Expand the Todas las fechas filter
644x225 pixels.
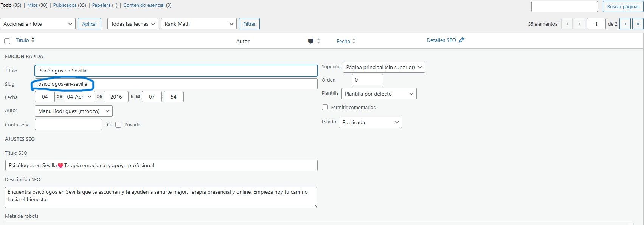133,24
